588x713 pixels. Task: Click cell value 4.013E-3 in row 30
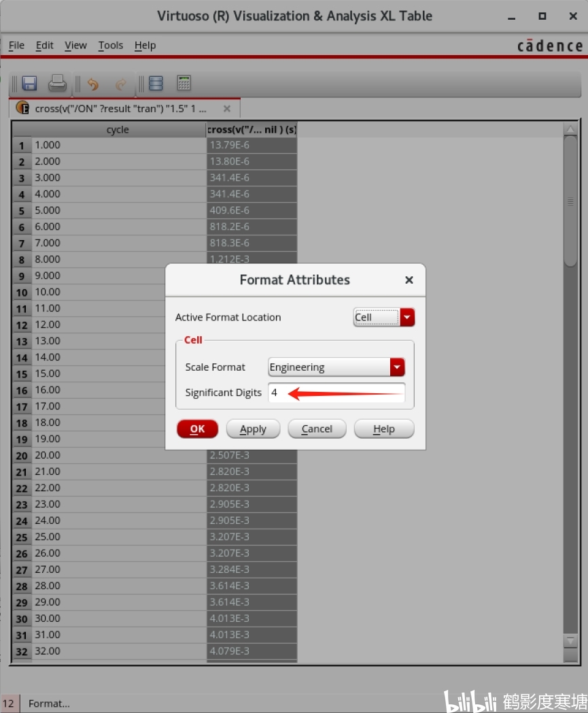tap(252, 618)
